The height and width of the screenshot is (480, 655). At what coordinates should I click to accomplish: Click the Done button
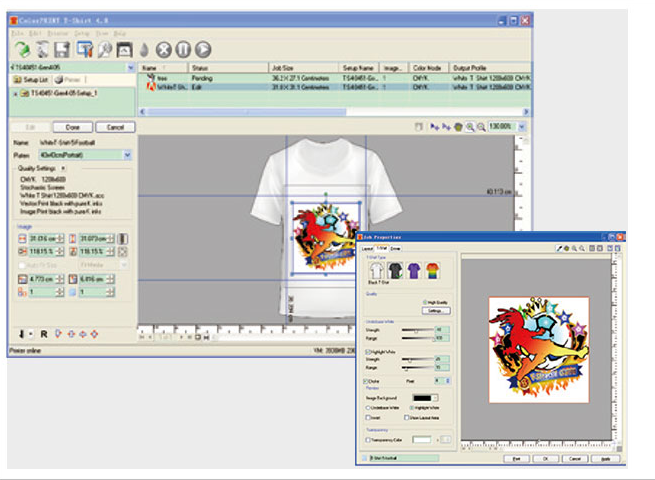coord(73,127)
